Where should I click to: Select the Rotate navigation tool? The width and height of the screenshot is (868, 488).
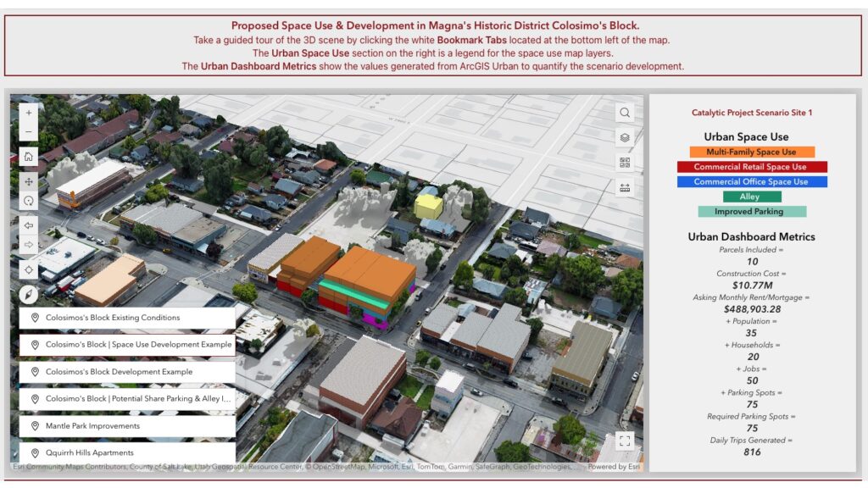point(29,201)
